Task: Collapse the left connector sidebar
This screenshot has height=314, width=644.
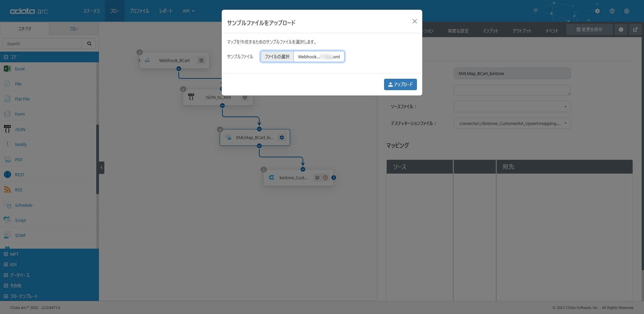Action: point(102,168)
